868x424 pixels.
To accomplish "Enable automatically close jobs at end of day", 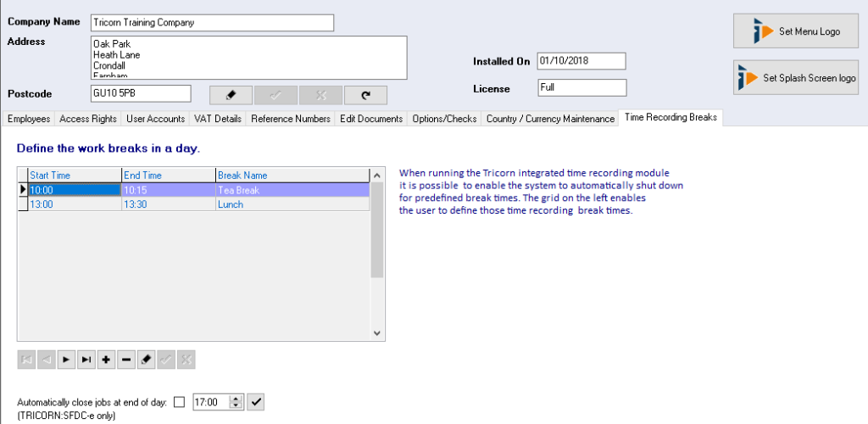I will [x=179, y=401].
